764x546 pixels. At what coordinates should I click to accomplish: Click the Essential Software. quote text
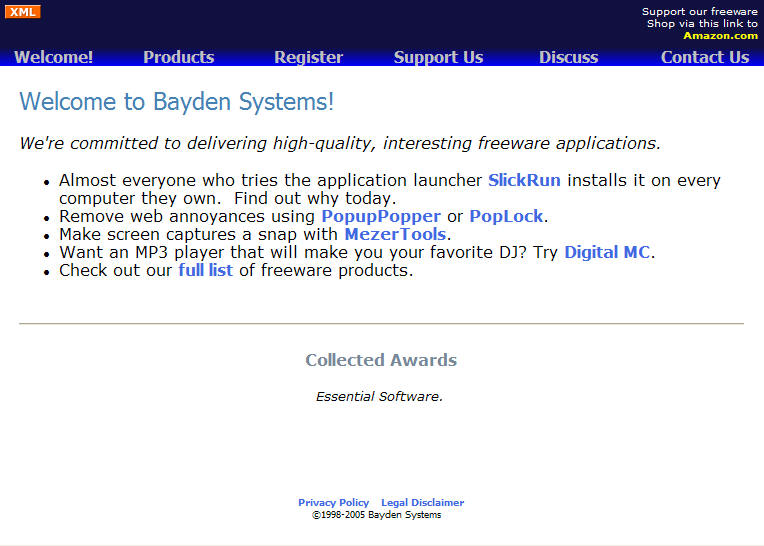[379, 396]
